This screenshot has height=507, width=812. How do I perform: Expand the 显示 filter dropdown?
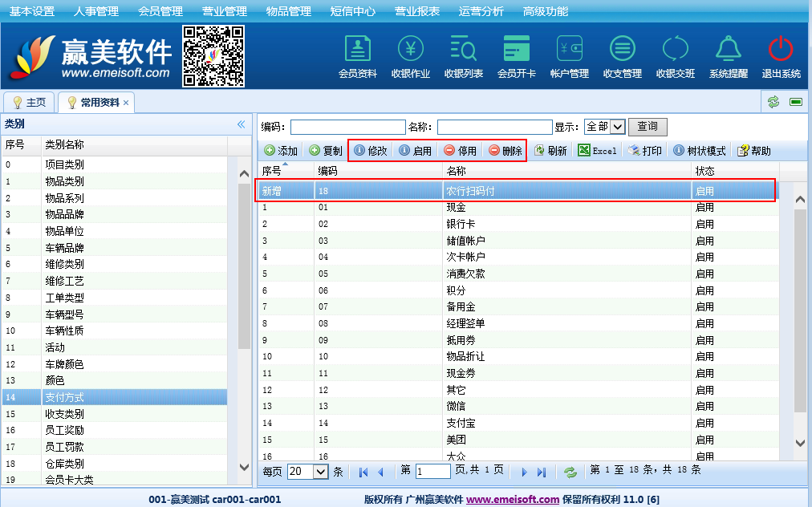point(617,127)
